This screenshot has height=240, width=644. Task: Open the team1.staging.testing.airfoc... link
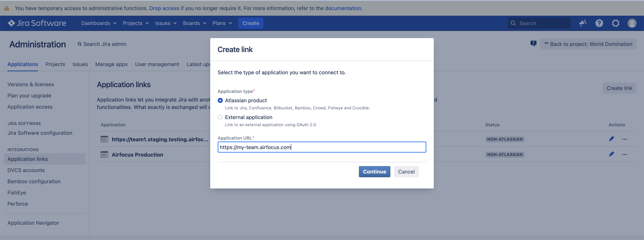(x=160, y=139)
